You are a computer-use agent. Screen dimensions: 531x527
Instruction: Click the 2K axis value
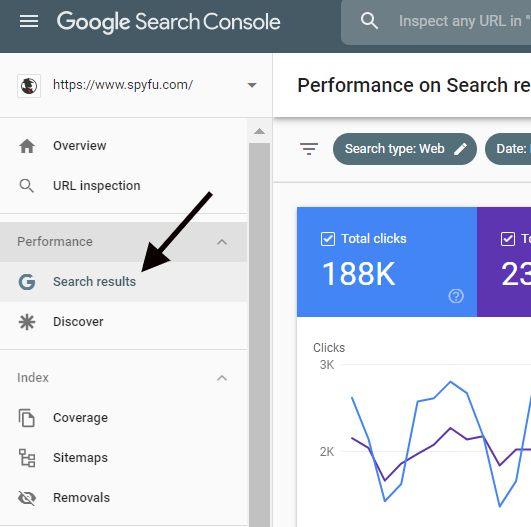click(x=327, y=452)
